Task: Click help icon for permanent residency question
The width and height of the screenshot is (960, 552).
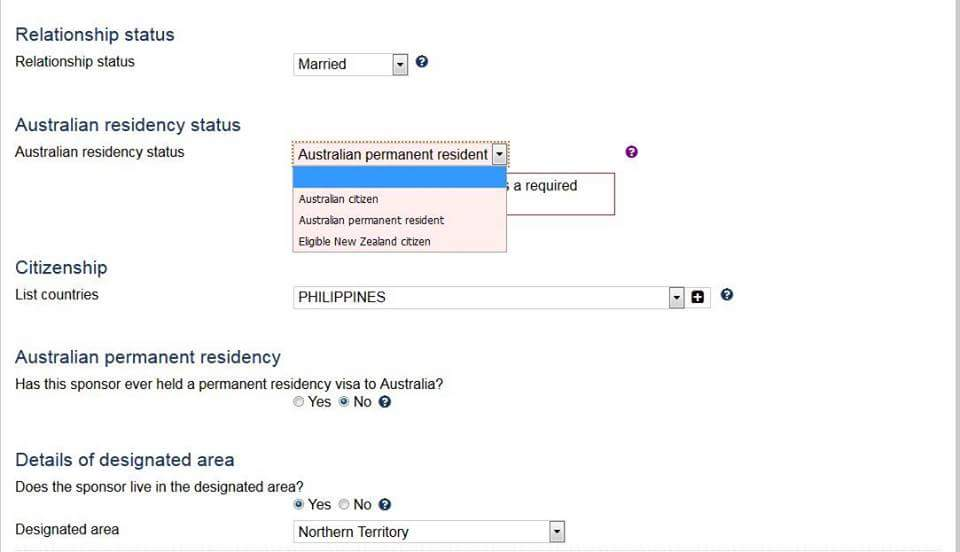Action: tap(385, 402)
